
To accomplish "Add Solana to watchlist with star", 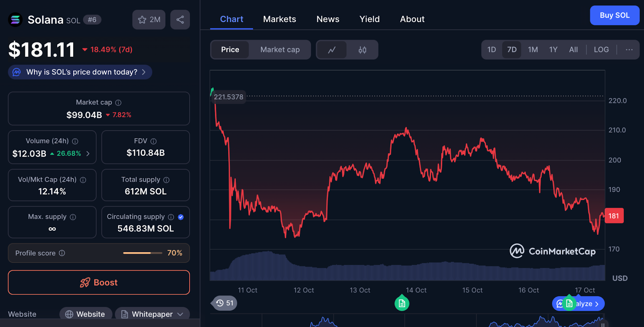I will 149,20.
